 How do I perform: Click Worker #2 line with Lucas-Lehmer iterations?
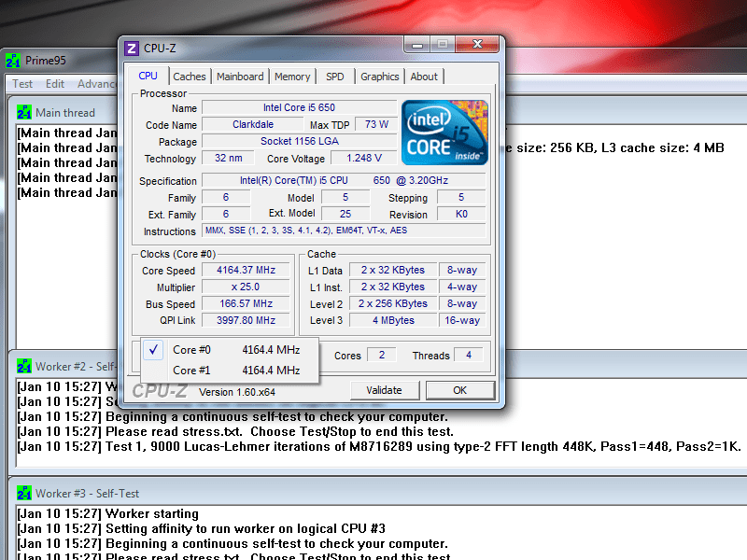click(x=379, y=447)
